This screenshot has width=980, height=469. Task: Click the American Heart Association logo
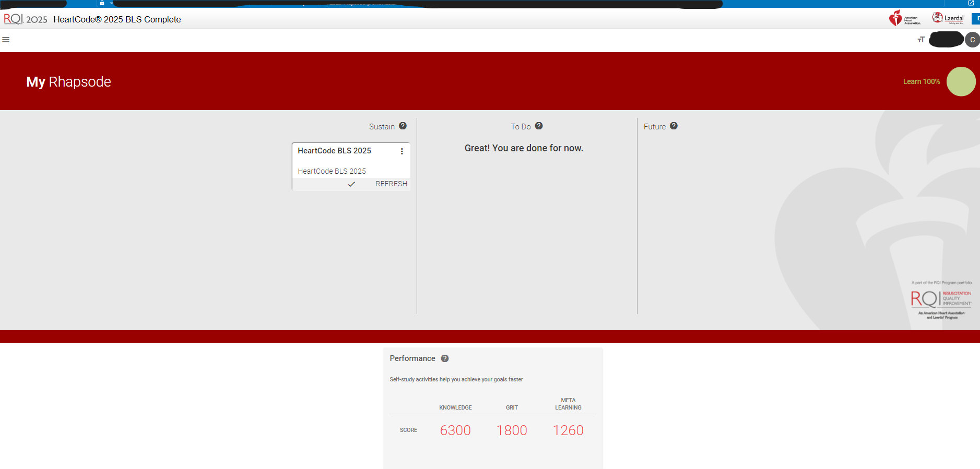point(904,18)
